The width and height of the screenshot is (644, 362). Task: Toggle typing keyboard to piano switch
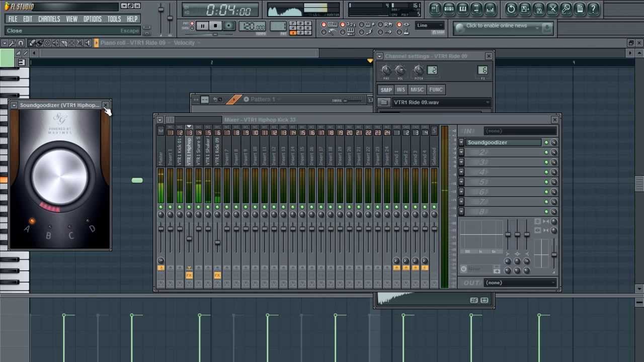point(324,24)
